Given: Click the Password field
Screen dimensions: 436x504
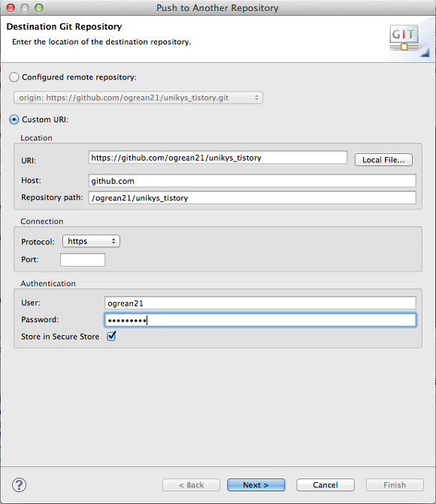Looking at the screenshot, I should click(260, 320).
